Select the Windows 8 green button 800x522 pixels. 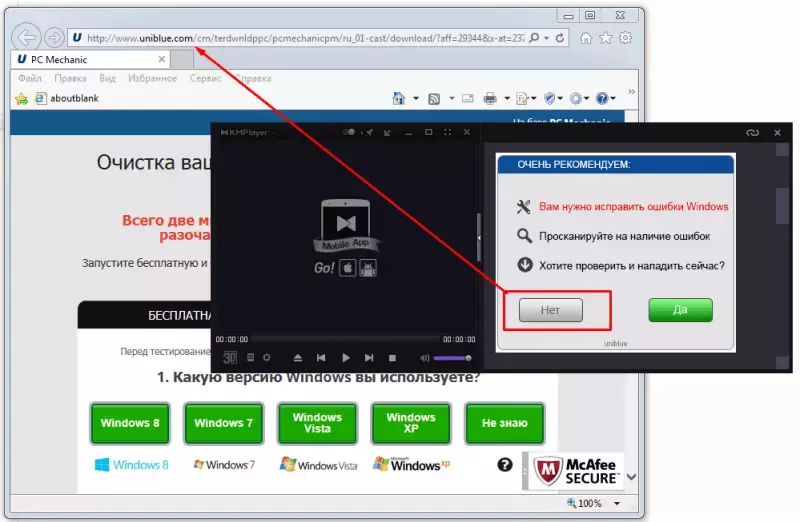tap(130, 423)
